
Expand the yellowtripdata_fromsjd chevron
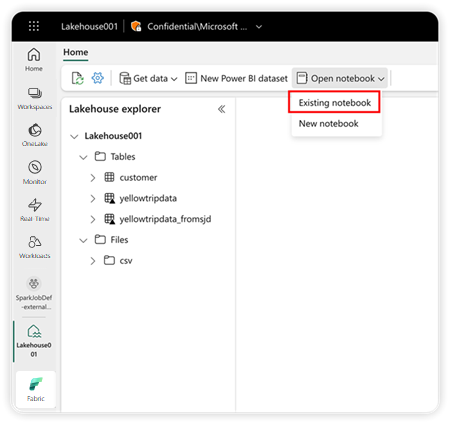click(x=93, y=219)
